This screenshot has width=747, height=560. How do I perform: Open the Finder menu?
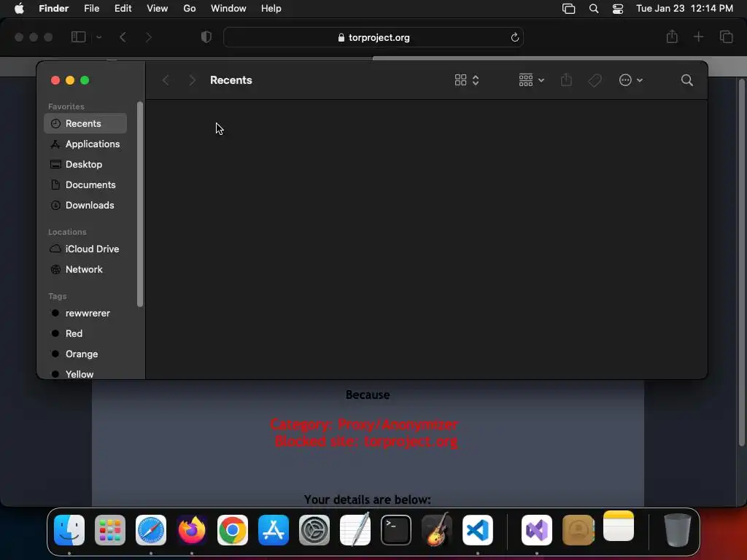click(x=53, y=9)
